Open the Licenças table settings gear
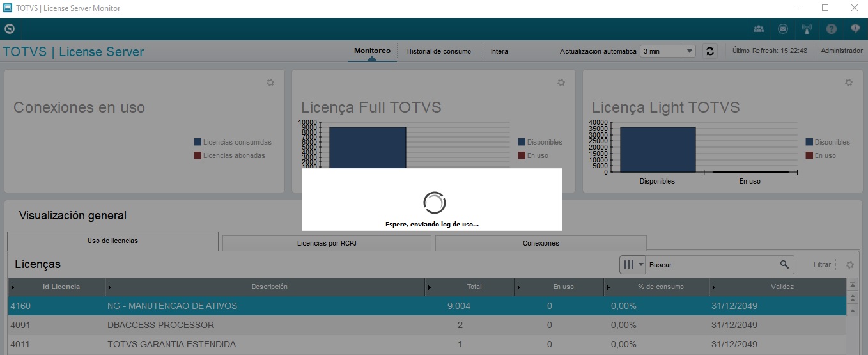Viewport: 868px width, 355px height. pos(850,264)
